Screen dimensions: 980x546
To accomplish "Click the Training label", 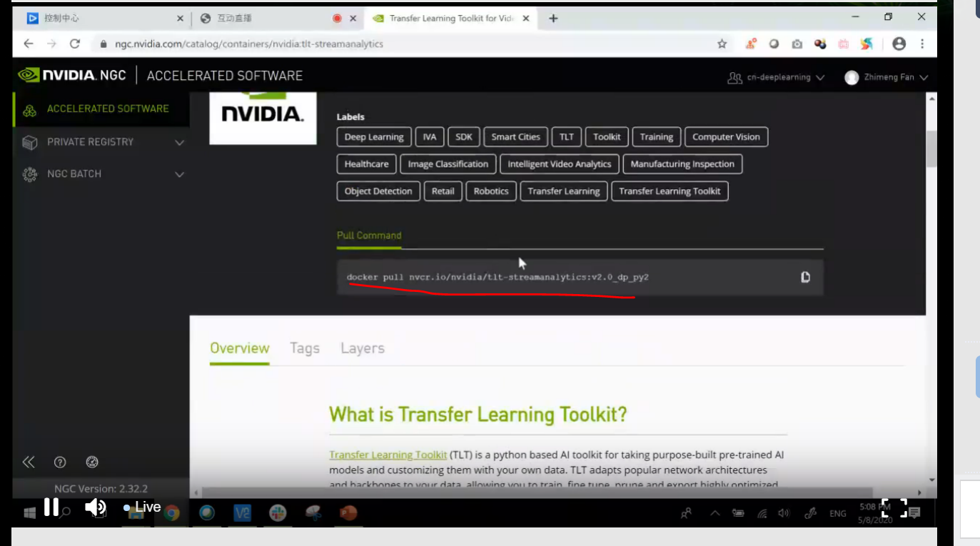I will click(657, 137).
